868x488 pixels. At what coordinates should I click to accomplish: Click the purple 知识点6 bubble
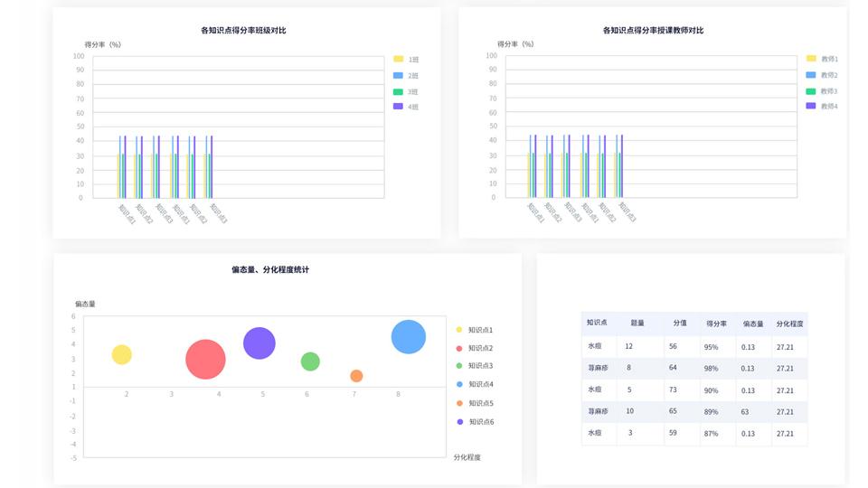point(259,343)
